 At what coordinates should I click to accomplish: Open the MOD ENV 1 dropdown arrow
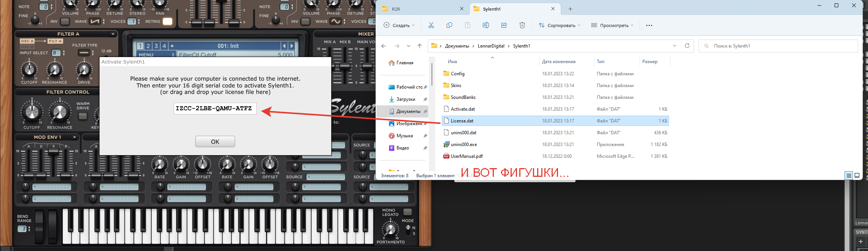[74, 137]
